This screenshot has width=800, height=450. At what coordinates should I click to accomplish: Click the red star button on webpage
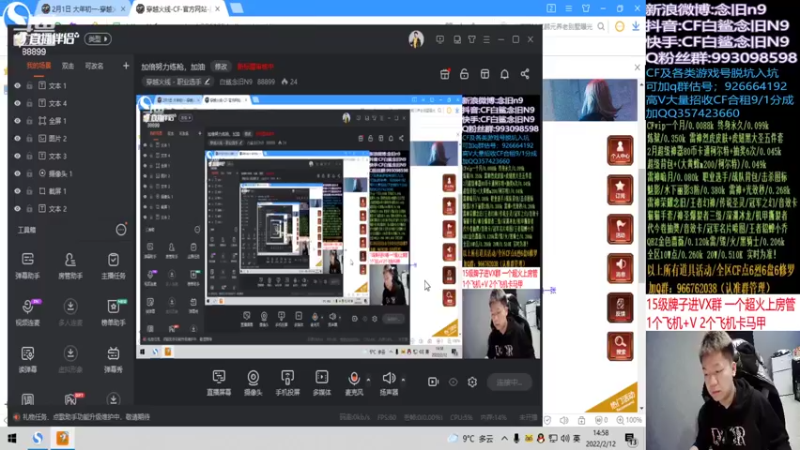(620, 190)
